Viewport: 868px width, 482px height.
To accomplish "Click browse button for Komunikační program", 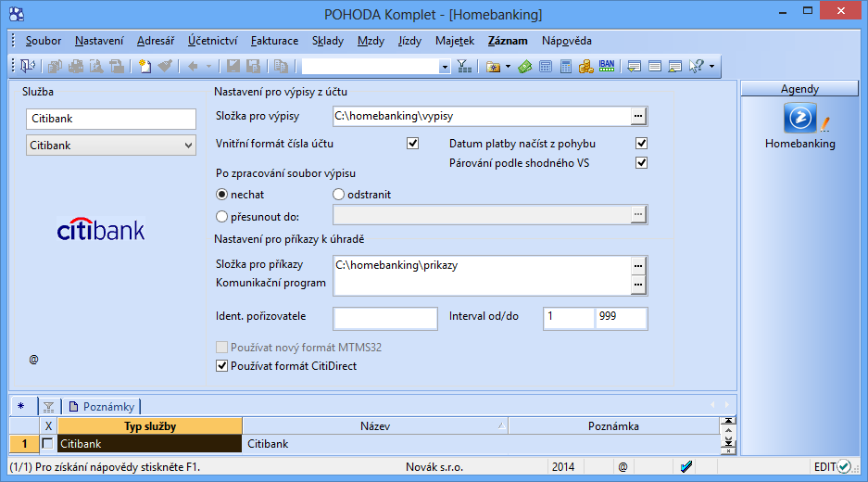I will coord(638,285).
